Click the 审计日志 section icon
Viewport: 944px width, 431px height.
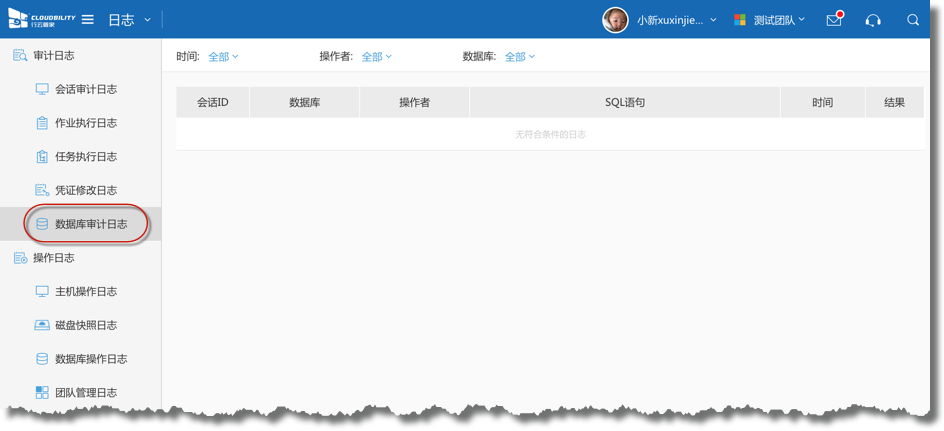pyautogui.click(x=20, y=55)
